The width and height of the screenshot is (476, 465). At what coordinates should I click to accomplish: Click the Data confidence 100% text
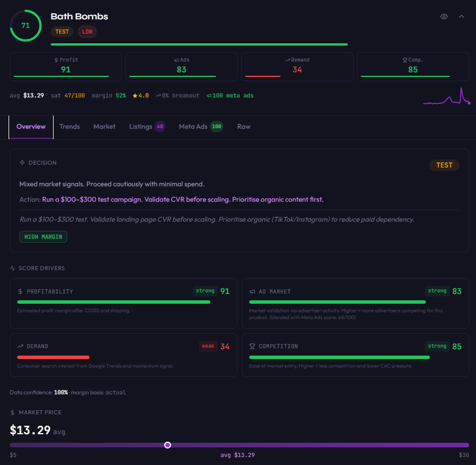tap(39, 393)
